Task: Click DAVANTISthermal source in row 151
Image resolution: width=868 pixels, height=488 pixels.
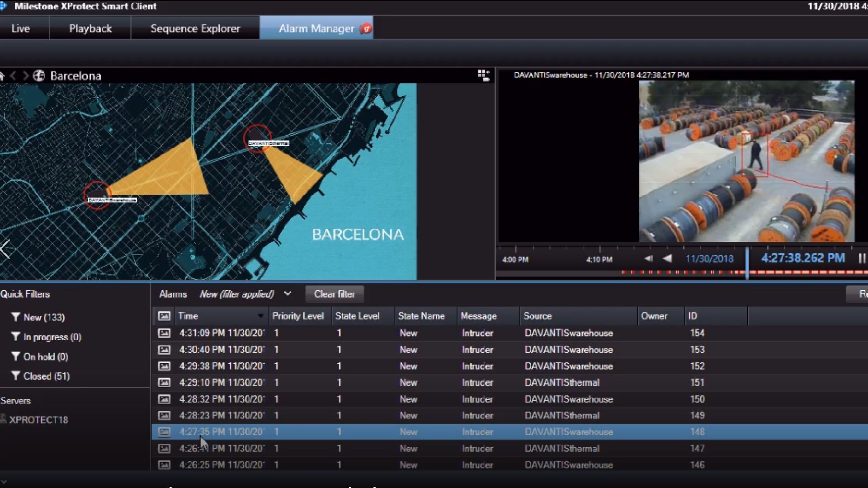Action: 562,383
